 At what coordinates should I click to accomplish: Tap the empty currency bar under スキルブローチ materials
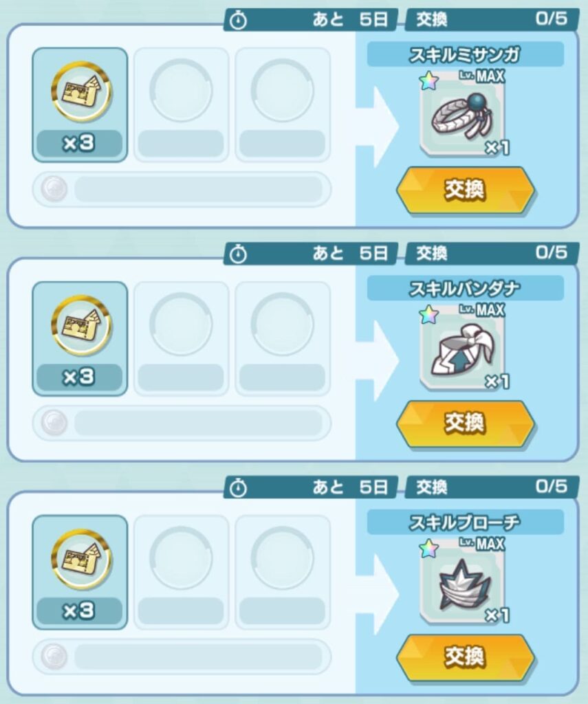click(x=182, y=657)
